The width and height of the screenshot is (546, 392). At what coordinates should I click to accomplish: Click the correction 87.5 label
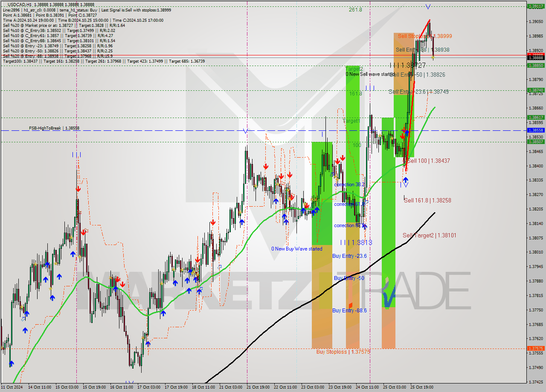pos(349,225)
